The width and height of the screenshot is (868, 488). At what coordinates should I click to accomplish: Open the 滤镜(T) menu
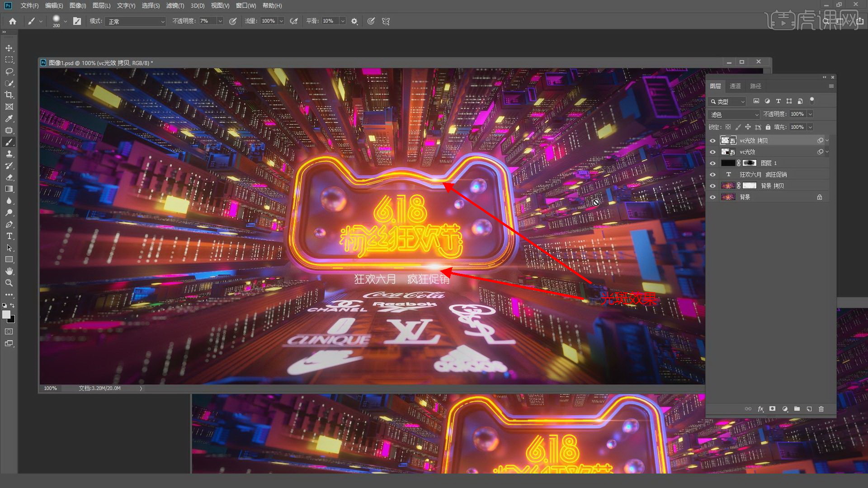coord(175,5)
